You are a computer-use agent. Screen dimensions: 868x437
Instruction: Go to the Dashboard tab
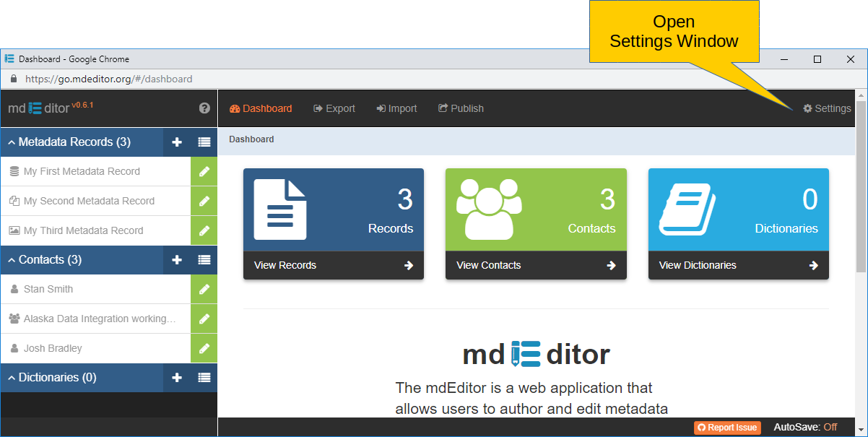pyautogui.click(x=261, y=108)
